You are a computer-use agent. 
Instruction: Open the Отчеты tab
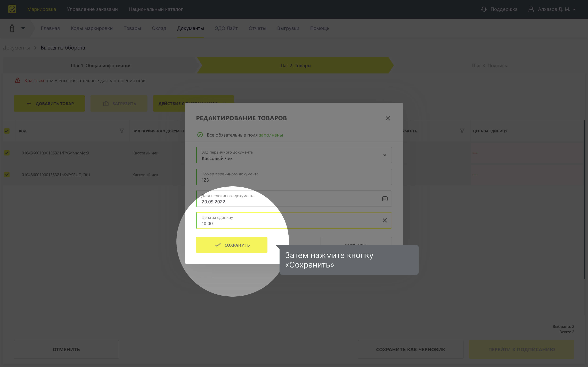tap(257, 28)
